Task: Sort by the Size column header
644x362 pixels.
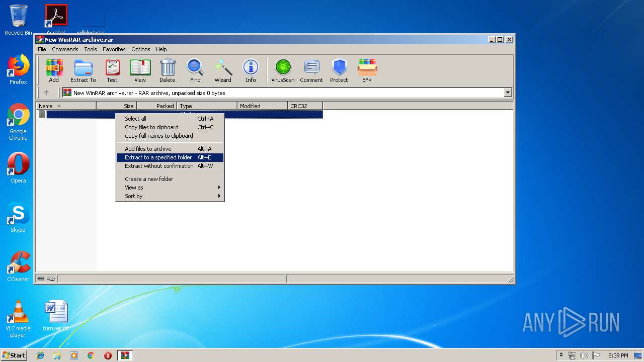Action: point(116,106)
